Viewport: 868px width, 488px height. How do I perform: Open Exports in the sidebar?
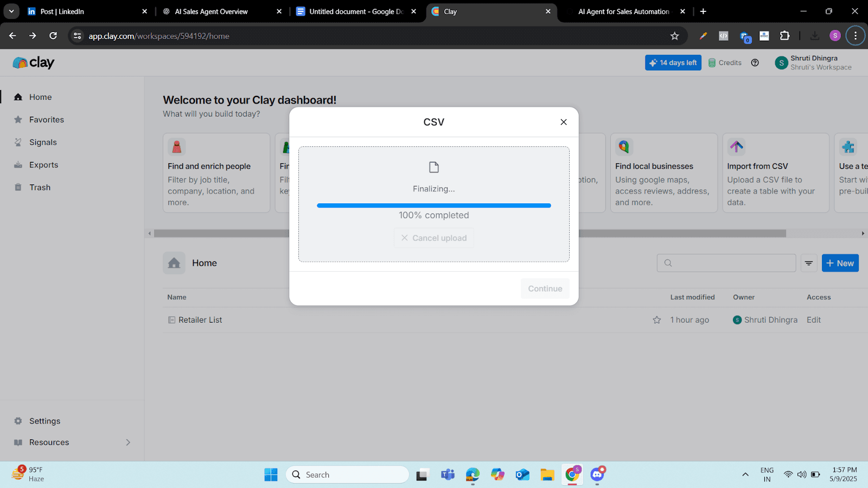(43, 165)
